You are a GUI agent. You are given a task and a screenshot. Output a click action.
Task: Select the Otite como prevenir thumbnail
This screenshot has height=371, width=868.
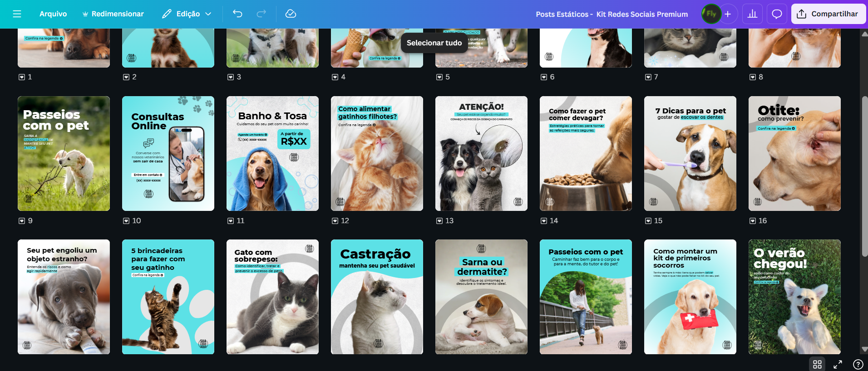coord(794,153)
